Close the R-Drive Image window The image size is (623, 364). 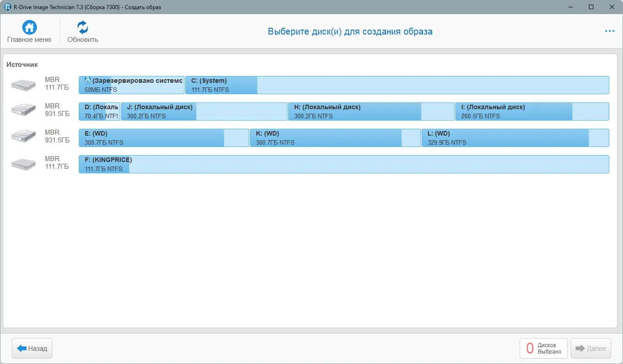click(x=612, y=7)
